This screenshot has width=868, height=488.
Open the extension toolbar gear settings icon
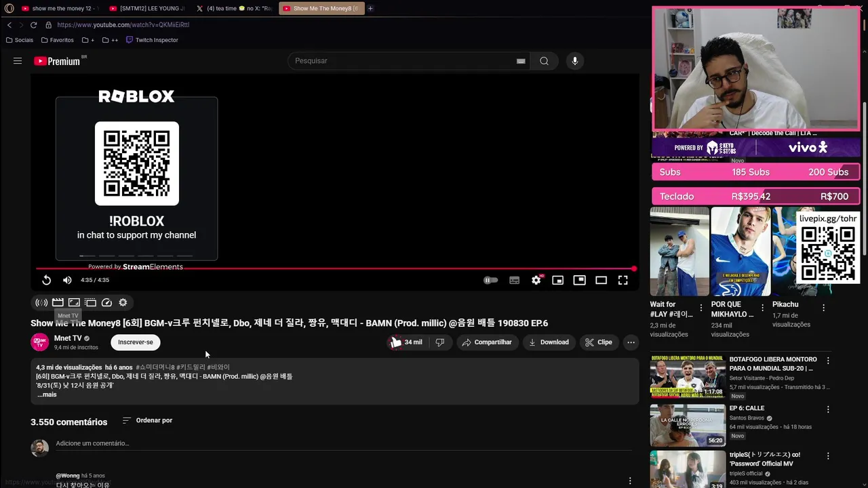click(x=123, y=302)
